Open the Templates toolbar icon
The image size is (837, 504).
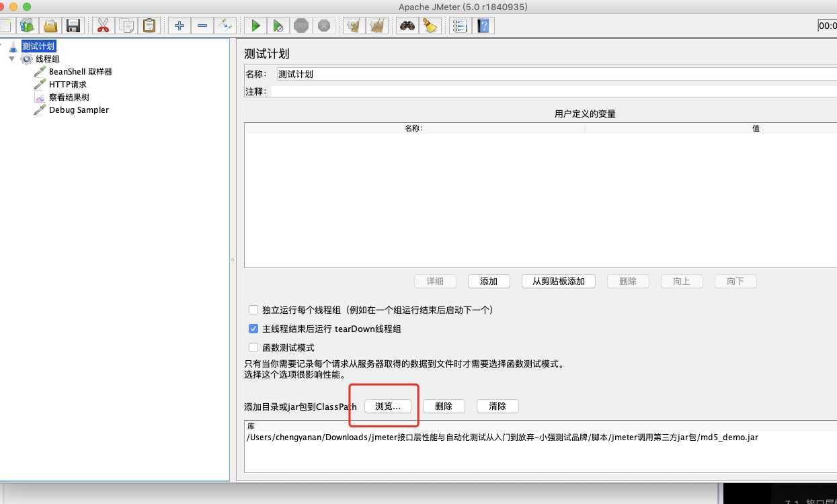point(27,26)
